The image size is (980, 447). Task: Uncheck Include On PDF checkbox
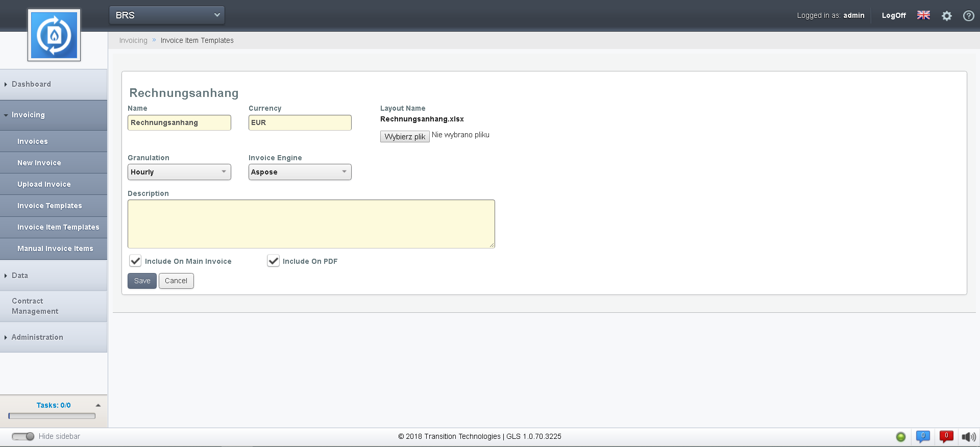click(x=274, y=261)
